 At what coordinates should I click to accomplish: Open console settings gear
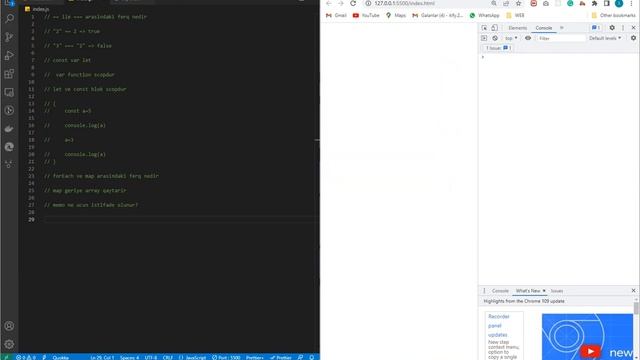tap(633, 38)
